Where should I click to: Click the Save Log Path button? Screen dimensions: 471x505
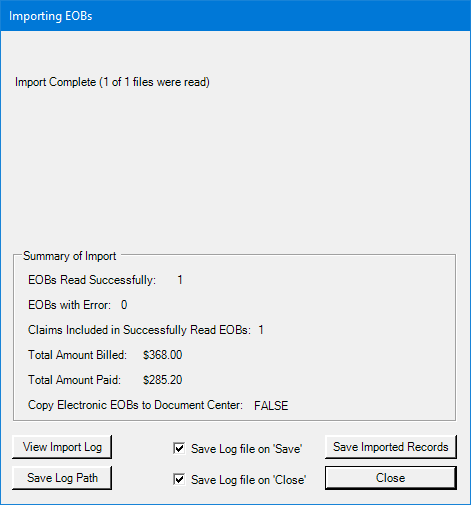62,478
